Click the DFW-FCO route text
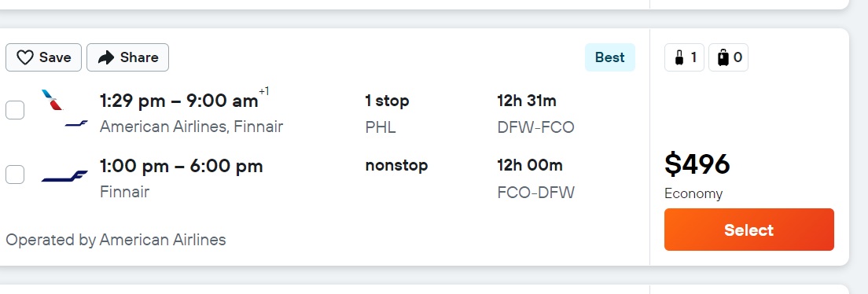 [536, 127]
